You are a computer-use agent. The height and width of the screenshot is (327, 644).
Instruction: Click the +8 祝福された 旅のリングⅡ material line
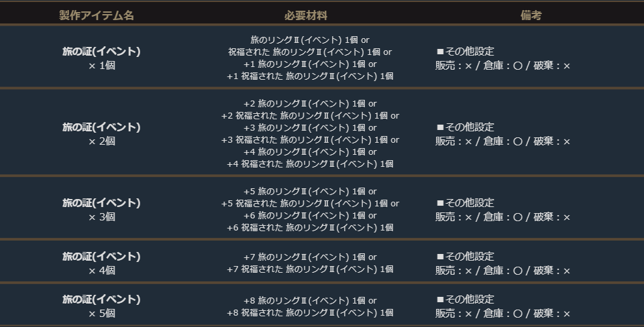310,313
